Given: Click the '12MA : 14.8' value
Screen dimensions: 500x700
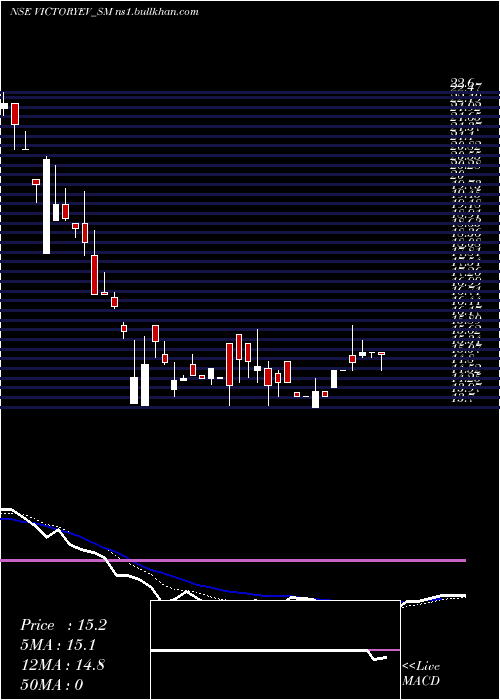Looking at the screenshot, I should pos(62,665).
